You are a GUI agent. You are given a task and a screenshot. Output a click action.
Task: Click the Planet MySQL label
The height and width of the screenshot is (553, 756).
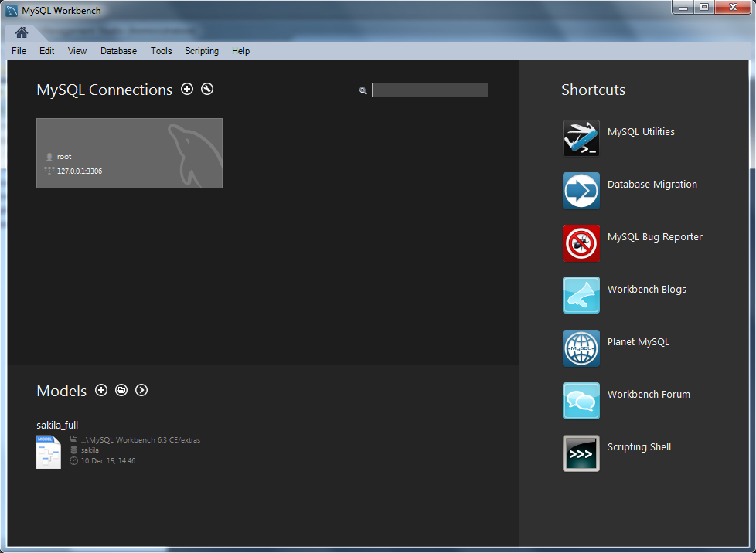[x=639, y=341]
